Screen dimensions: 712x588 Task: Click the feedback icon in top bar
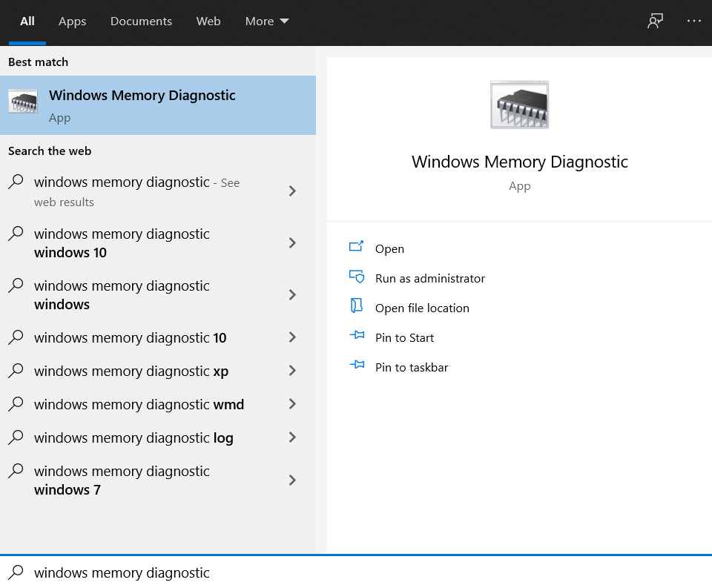(654, 21)
